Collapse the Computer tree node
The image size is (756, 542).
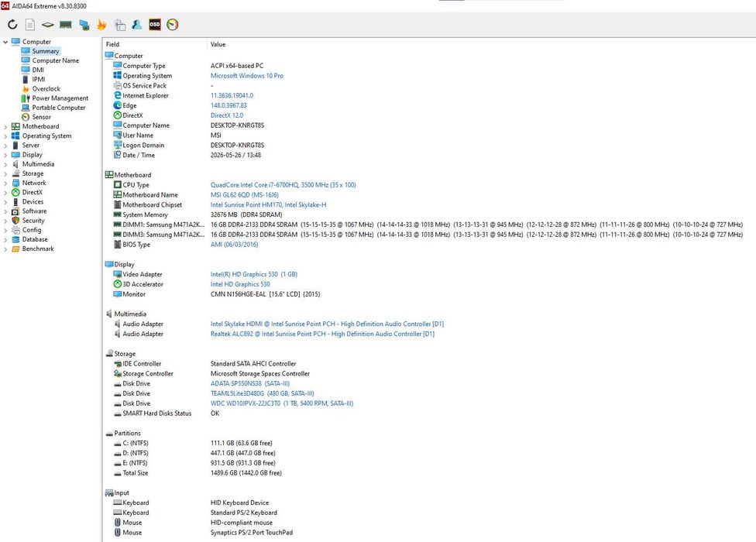point(5,42)
